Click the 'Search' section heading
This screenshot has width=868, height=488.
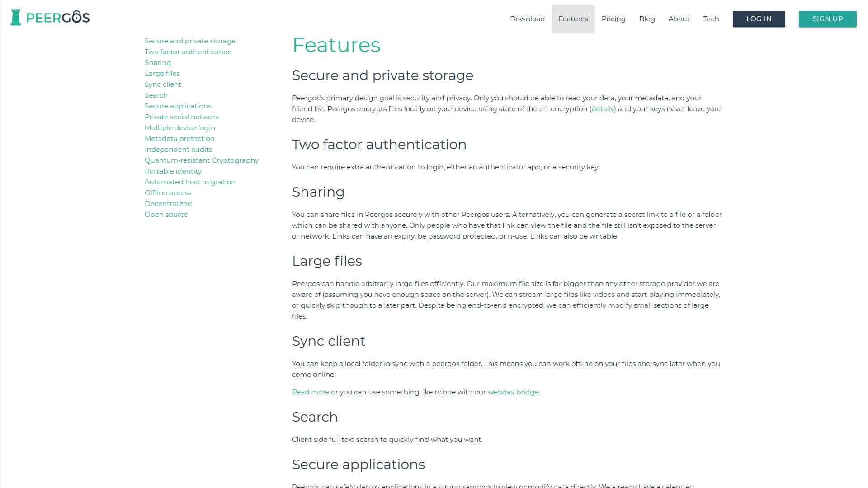(315, 417)
